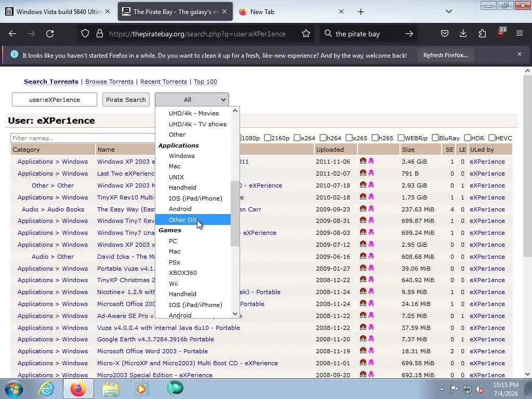Open the Top 100 link
This screenshot has height=399, width=532.
pos(205,82)
